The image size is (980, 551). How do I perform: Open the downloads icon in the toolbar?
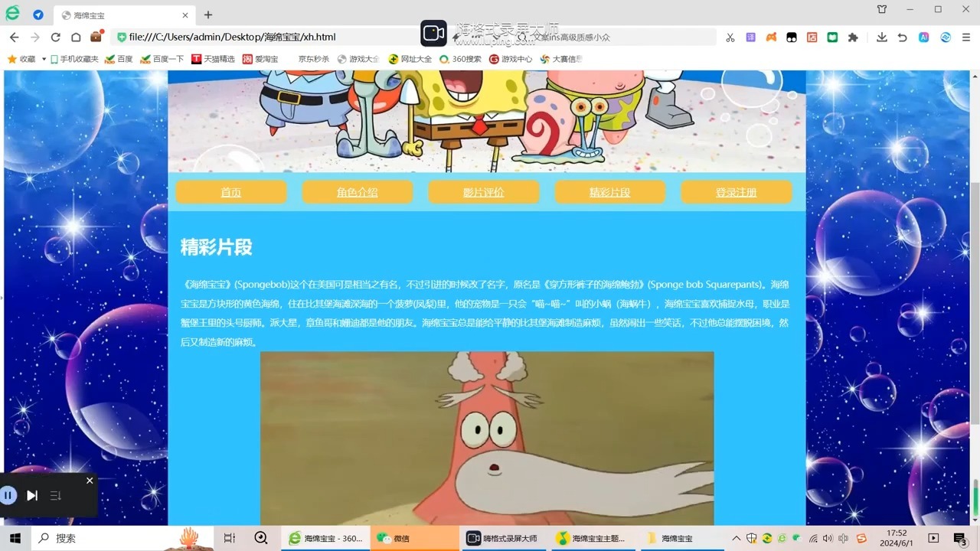(x=881, y=37)
